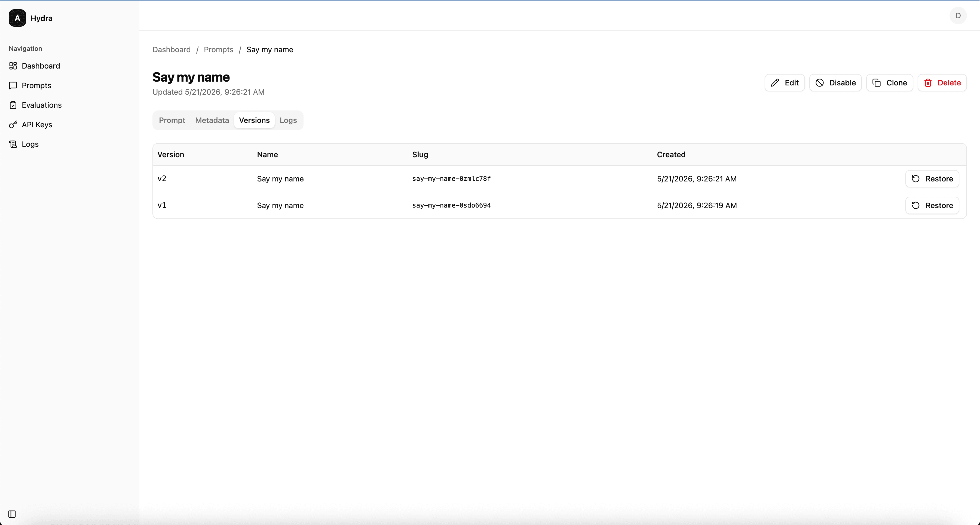The width and height of the screenshot is (980, 525).
Task: Click the Say my name page heading
Action: click(x=191, y=77)
